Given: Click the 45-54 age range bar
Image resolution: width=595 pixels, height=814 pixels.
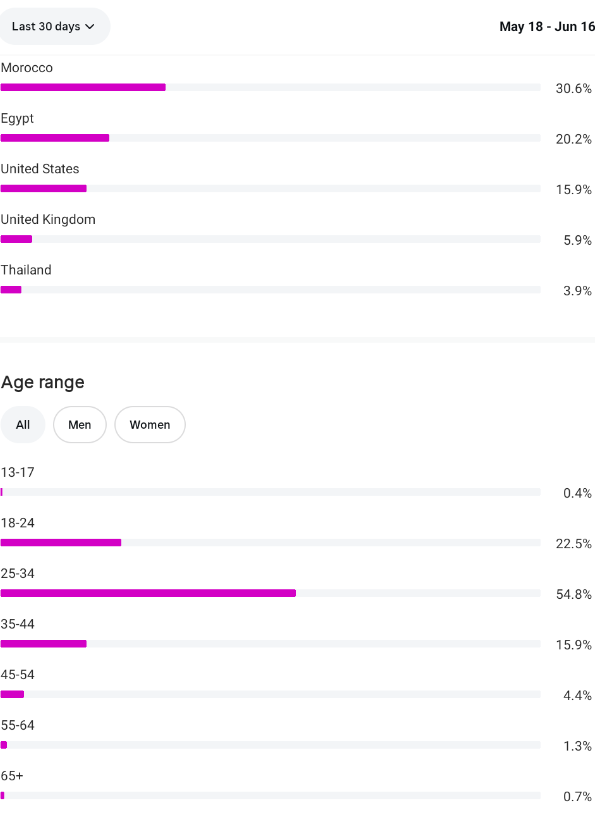Looking at the screenshot, I should [x=271, y=694].
